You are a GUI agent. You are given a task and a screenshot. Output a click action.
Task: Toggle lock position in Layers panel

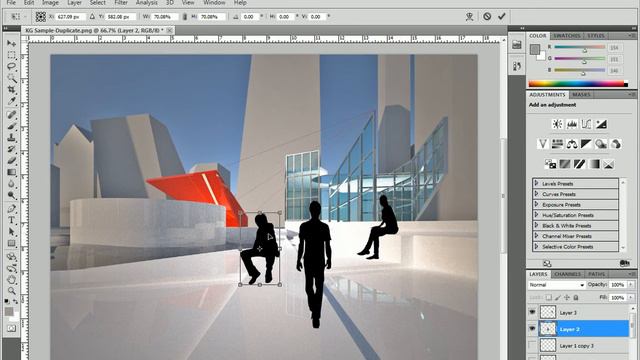click(567, 298)
